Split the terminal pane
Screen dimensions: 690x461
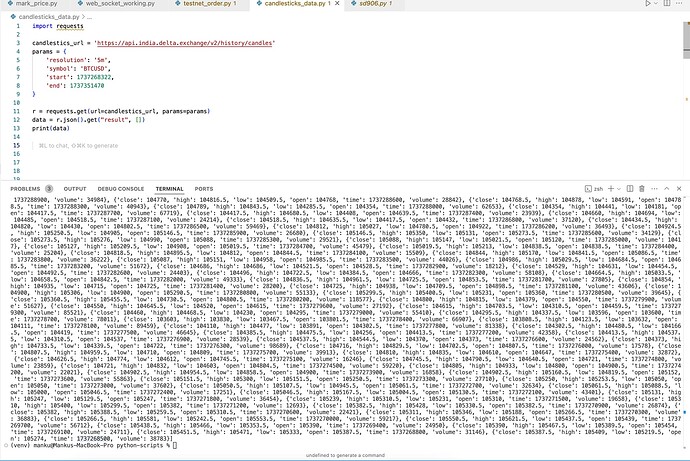click(630, 189)
